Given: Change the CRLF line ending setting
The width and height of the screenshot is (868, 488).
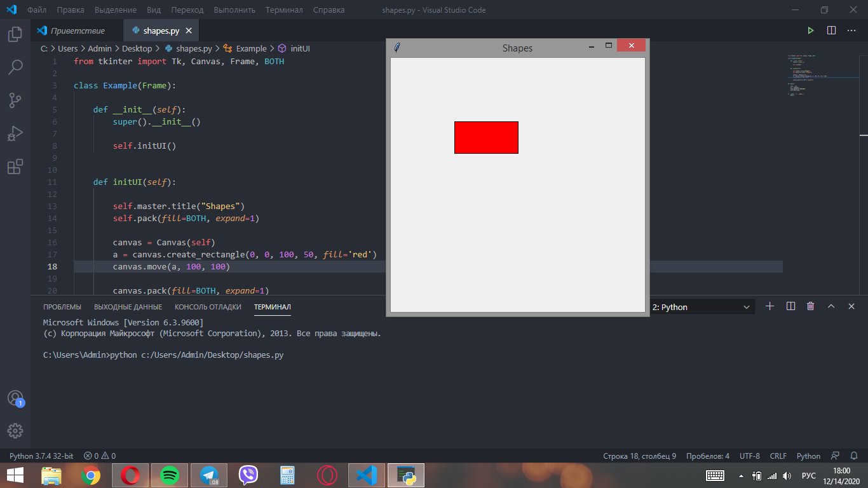Looking at the screenshot, I should click(x=778, y=456).
